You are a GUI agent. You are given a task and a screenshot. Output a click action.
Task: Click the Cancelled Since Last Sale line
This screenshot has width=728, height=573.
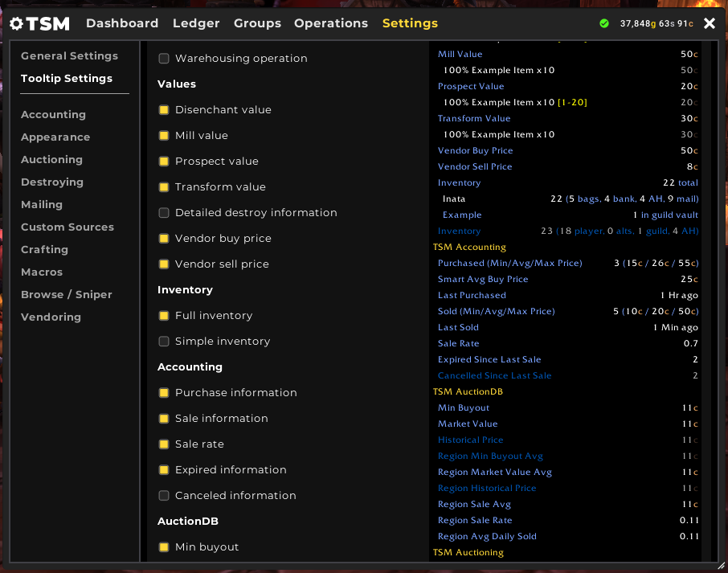click(567, 375)
